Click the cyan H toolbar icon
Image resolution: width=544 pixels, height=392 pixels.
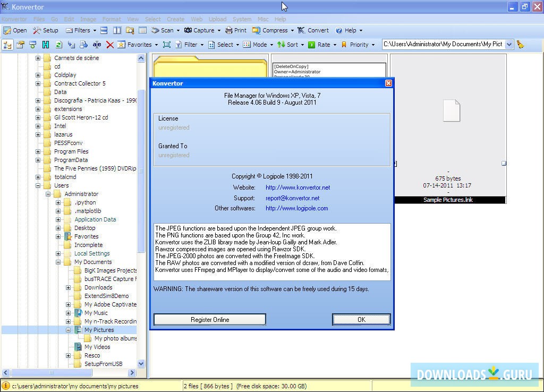[46, 45]
